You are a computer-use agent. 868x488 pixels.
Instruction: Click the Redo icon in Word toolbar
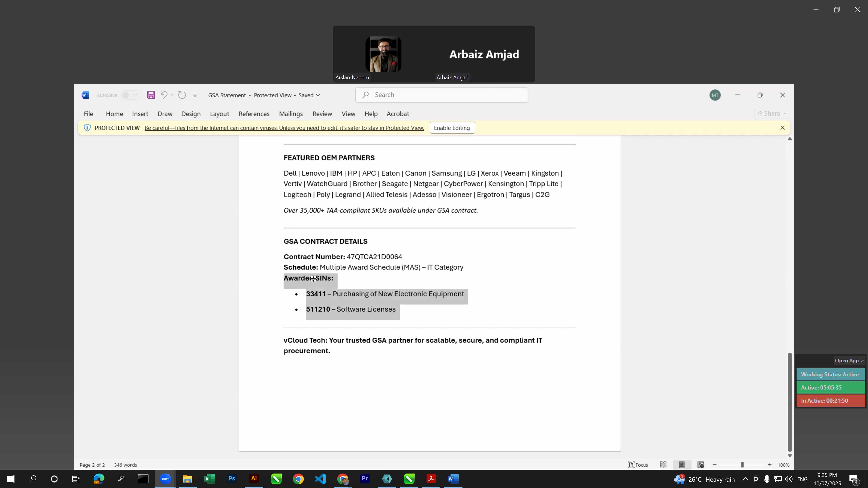click(x=182, y=95)
